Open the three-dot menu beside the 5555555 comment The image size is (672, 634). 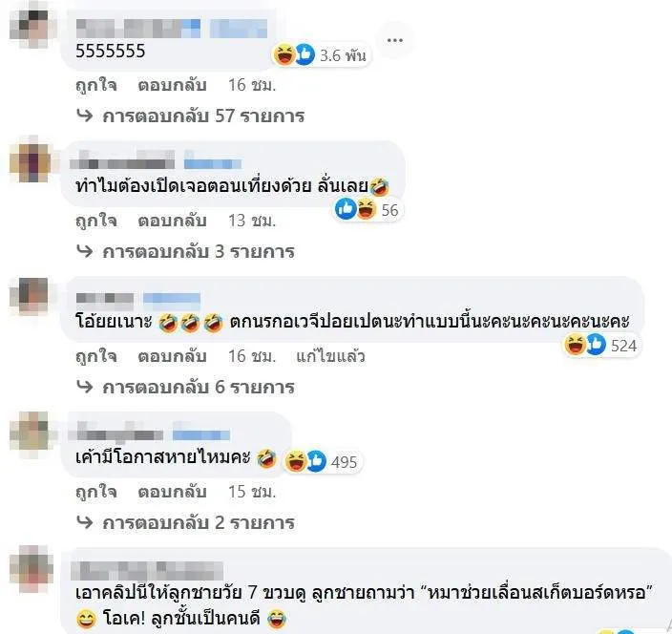click(394, 40)
